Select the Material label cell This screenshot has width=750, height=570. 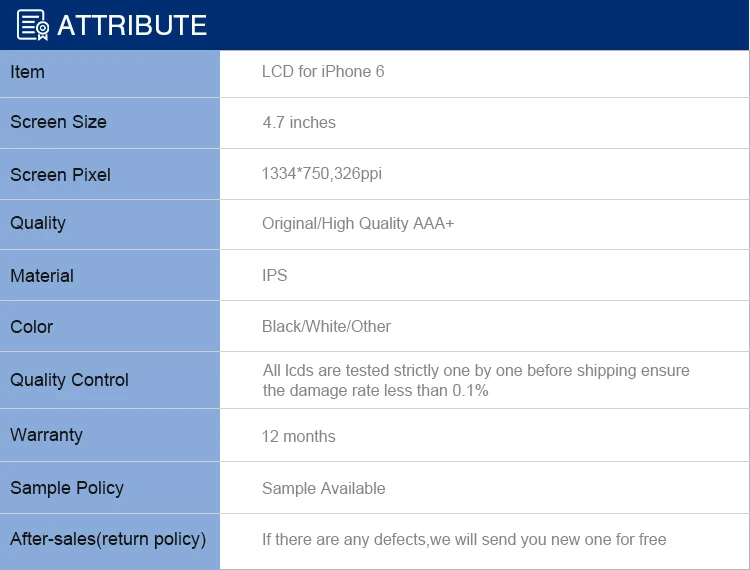(x=42, y=276)
